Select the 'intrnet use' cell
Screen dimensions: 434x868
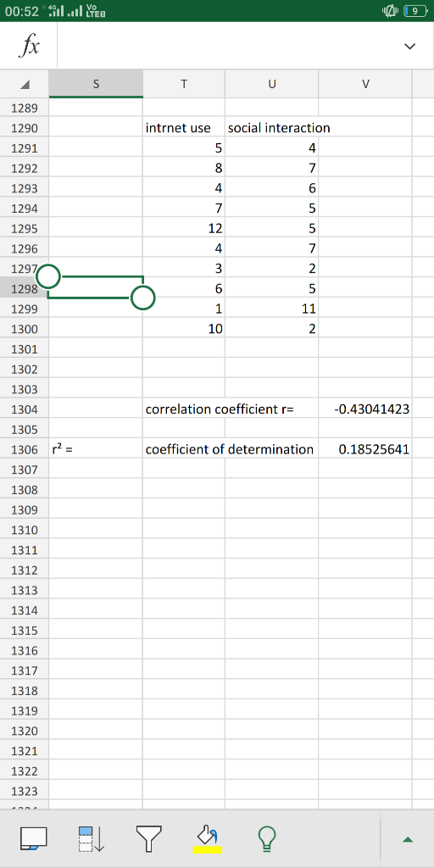pos(184,128)
